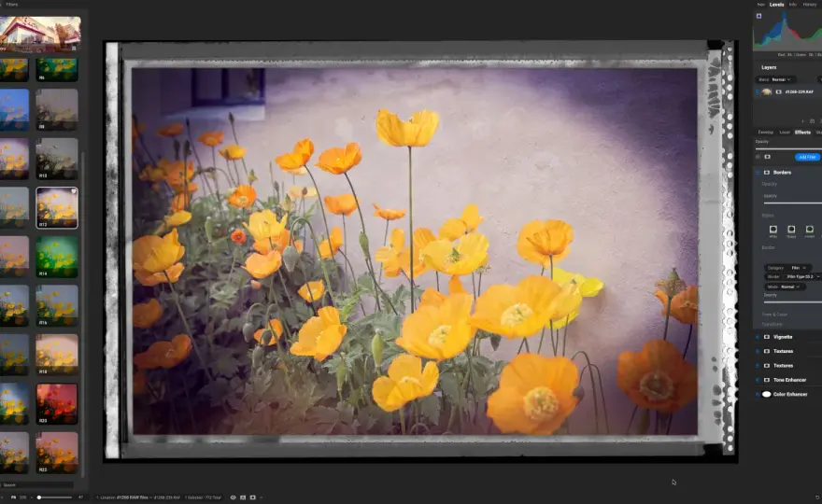The width and height of the screenshot is (822, 504).
Task: Click the Vignette filter mask icon
Action: click(x=767, y=337)
